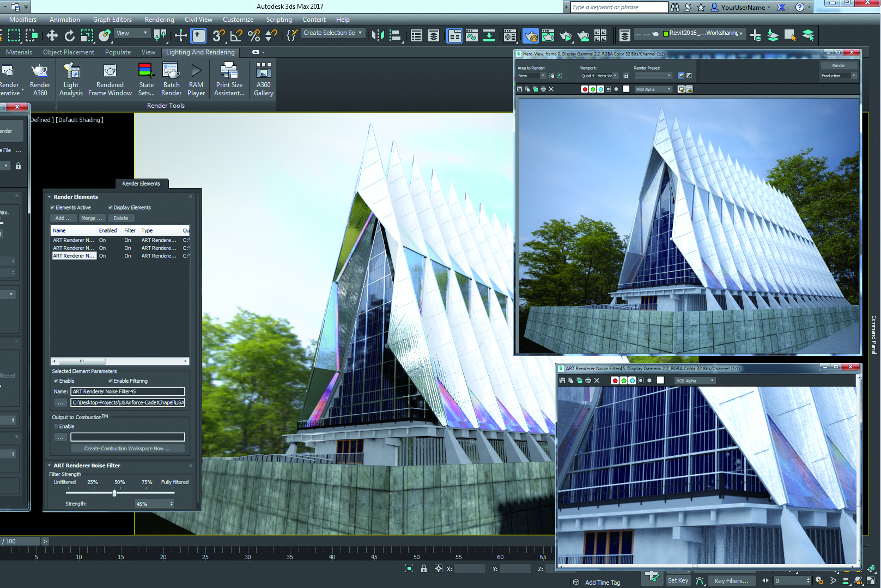Click Create Combustion Workspace Now
This screenshot has height=588, width=881.
tap(127, 448)
